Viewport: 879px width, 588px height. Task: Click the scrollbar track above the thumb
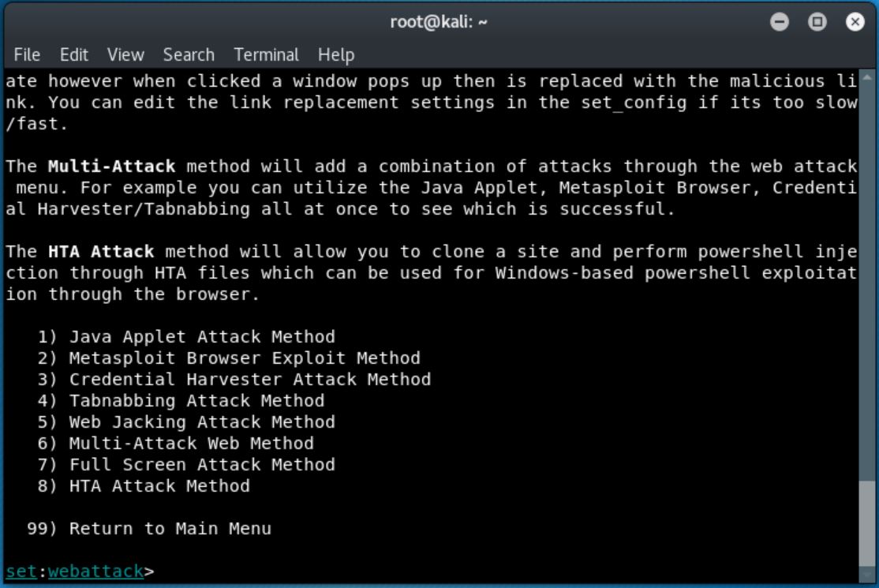[x=867, y=280]
